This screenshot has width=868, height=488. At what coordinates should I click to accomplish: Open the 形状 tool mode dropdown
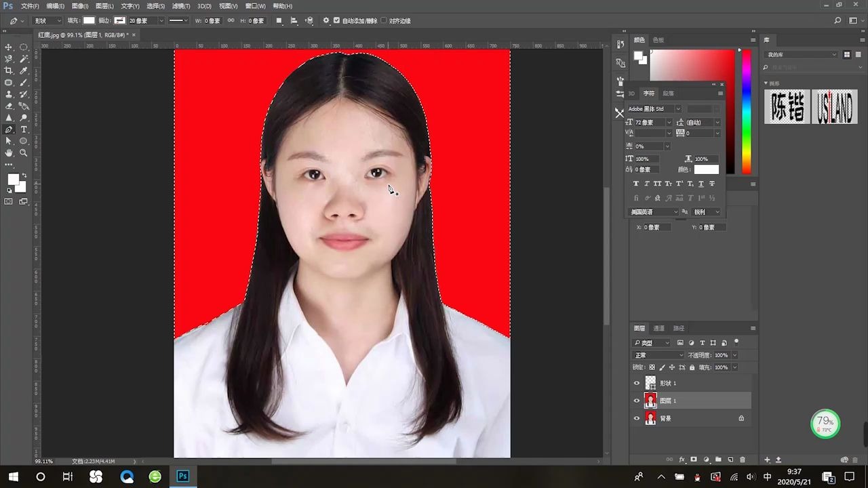pos(47,20)
